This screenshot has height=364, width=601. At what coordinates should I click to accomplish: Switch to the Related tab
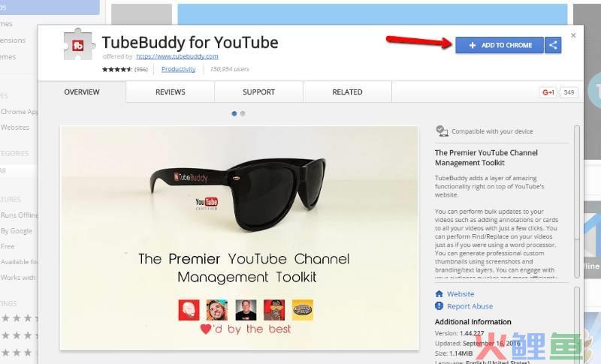(x=347, y=92)
